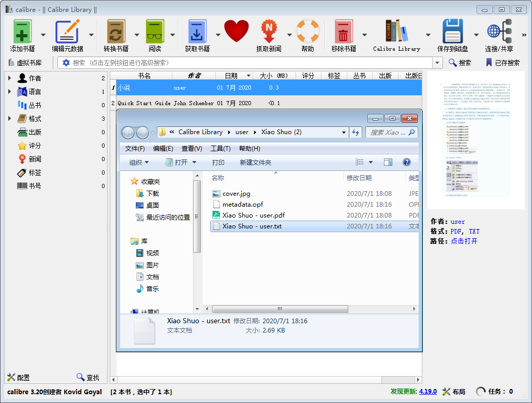The image size is (532, 403).
Task: Click the Explorer Back navigation arrow
Action: [x=128, y=133]
